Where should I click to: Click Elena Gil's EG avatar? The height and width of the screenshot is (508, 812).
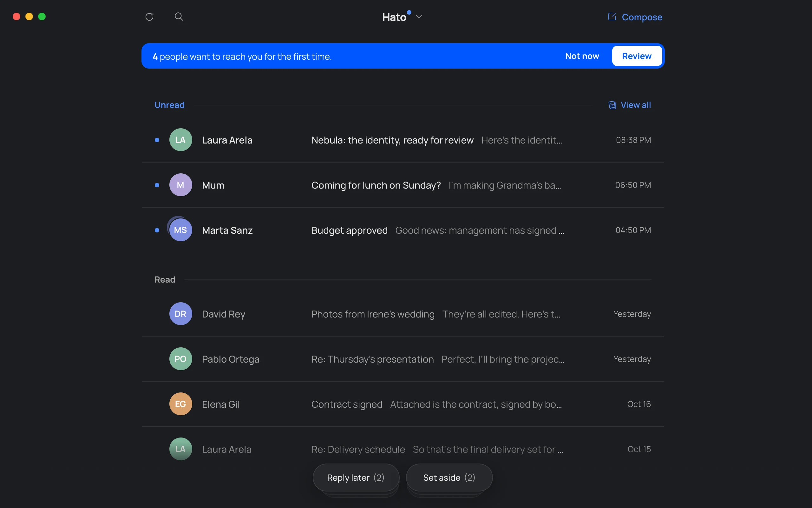coord(180,404)
